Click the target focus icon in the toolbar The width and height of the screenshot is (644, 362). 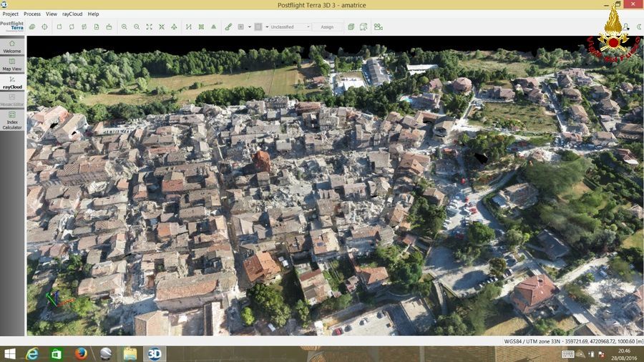44,27
